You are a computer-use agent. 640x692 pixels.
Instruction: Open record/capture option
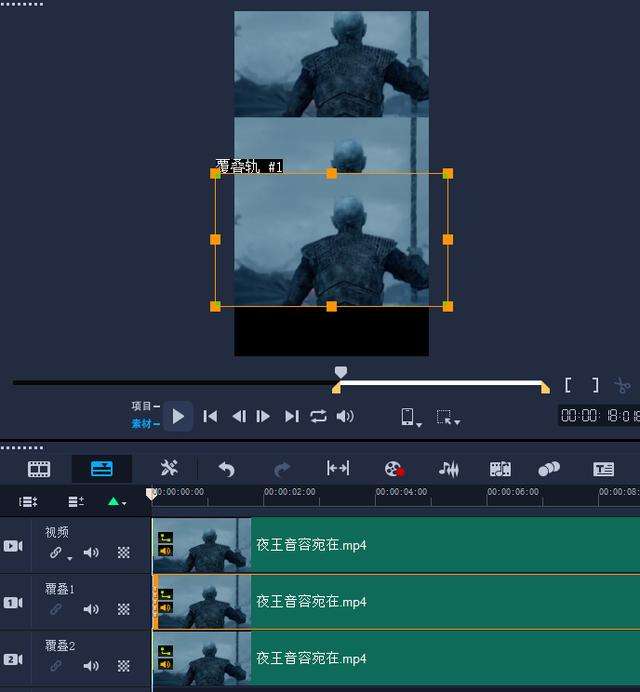[x=394, y=469]
